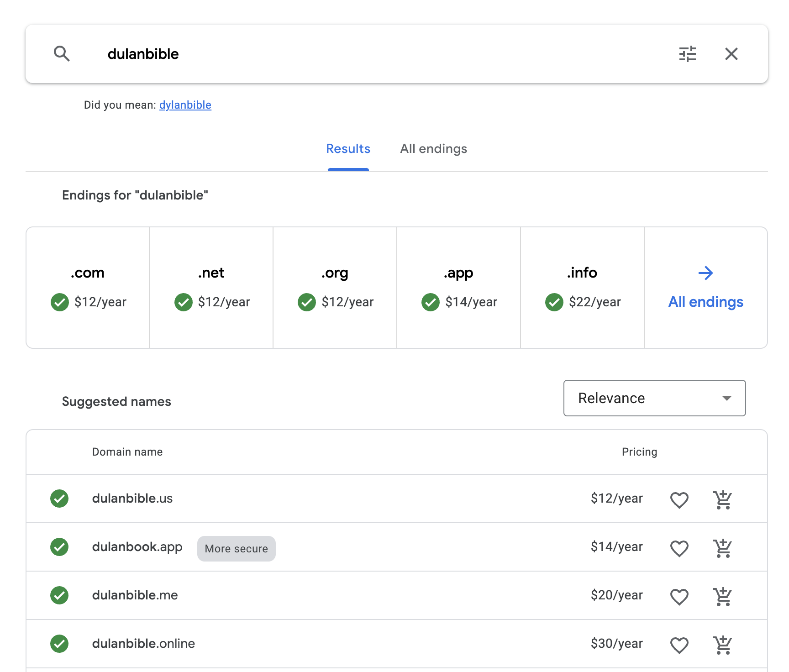This screenshot has width=789, height=672.
Task: Choose the .com ending at $12/year
Action: (88, 288)
